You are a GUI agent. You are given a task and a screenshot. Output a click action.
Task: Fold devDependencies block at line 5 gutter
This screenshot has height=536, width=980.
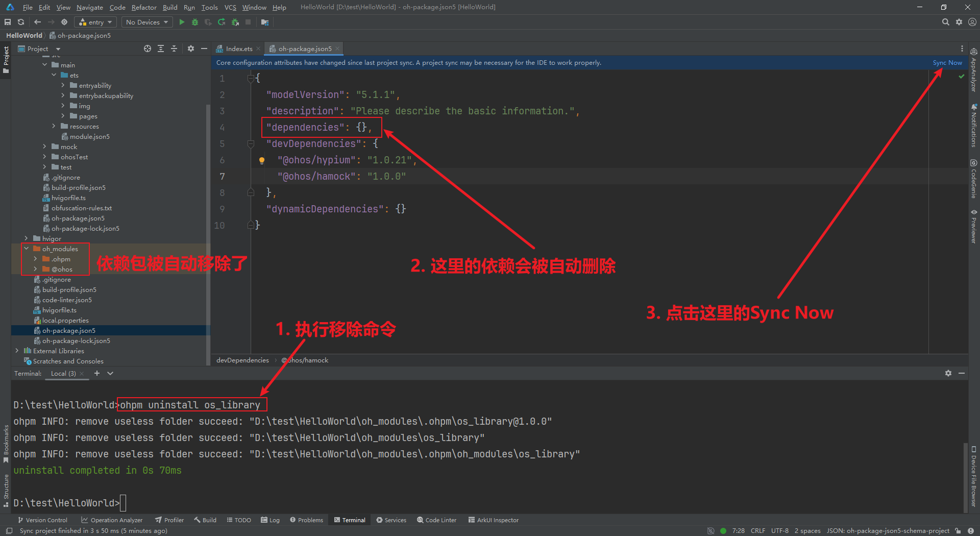[x=251, y=144]
